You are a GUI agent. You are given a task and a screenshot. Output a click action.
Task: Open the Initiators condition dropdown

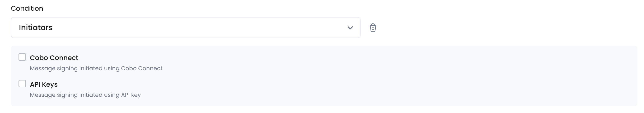186,28
